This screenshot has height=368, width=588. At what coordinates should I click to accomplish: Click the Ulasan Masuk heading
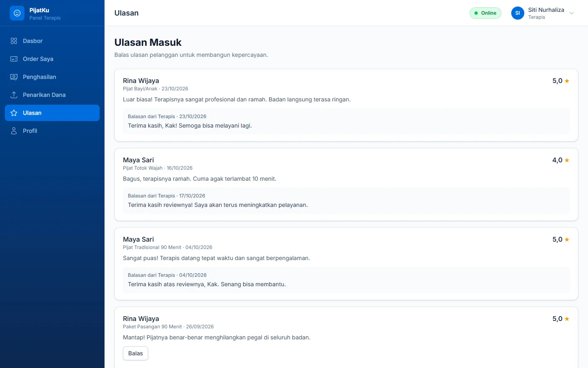(x=148, y=43)
